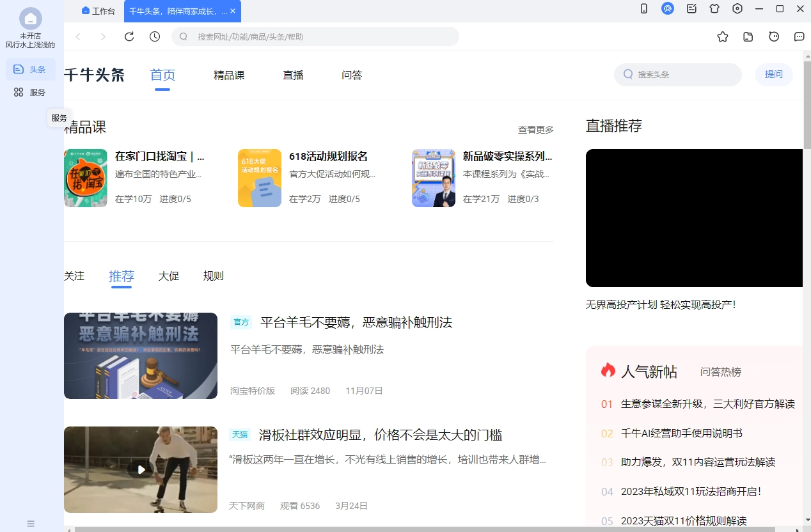Switch to the 精品课 tab
The width and height of the screenshot is (811, 532).
[x=229, y=75]
